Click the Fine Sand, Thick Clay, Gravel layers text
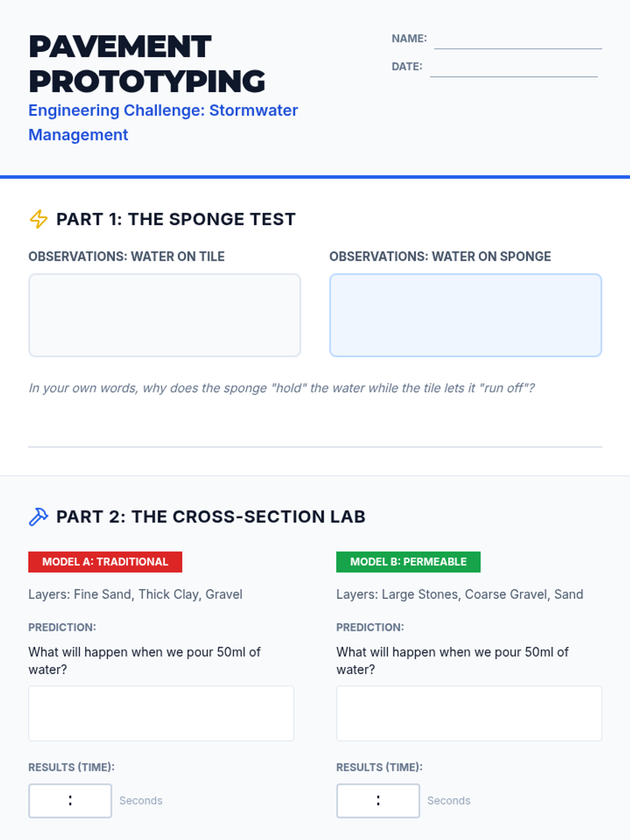 click(135, 594)
